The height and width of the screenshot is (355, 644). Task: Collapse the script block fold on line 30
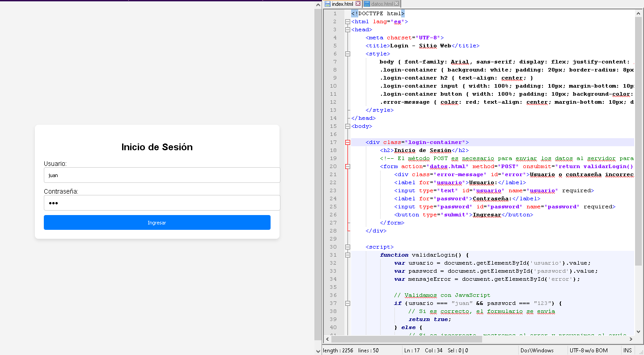point(347,247)
